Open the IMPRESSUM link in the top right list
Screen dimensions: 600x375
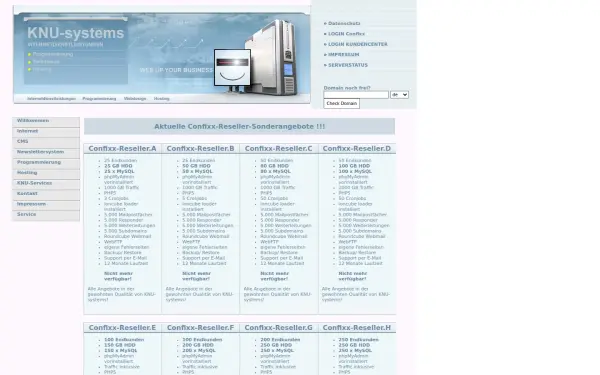point(344,55)
